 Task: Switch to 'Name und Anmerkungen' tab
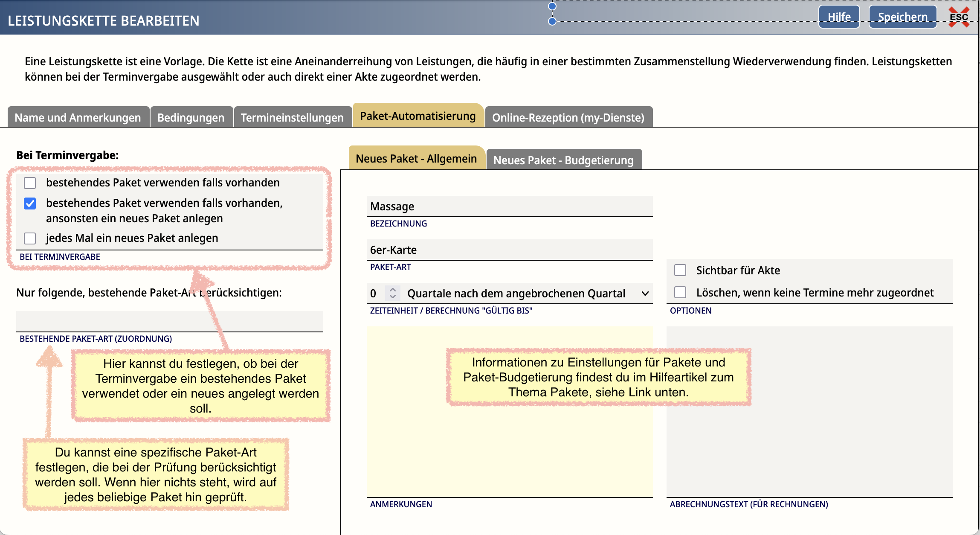tap(78, 117)
